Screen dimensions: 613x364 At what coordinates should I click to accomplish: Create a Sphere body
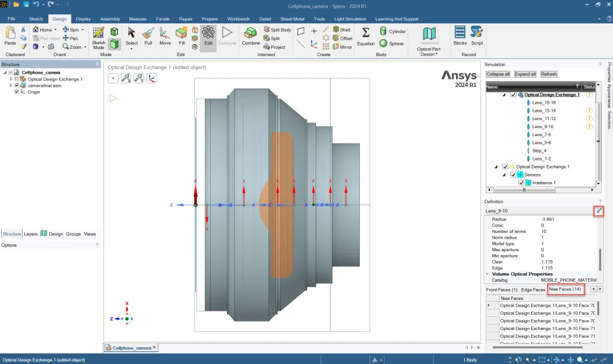point(391,43)
